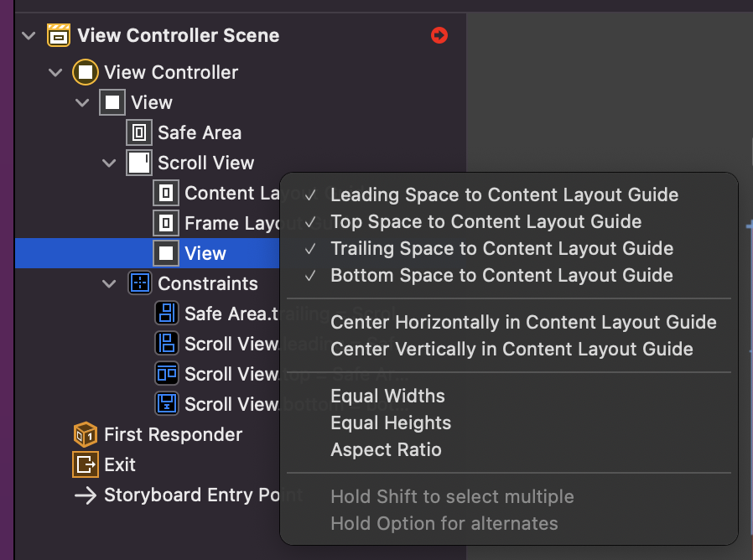Click the View Controller Scene storyboard icon
This screenshot has width=753, height=560.
pyautogui.click(x=59, y=35)
